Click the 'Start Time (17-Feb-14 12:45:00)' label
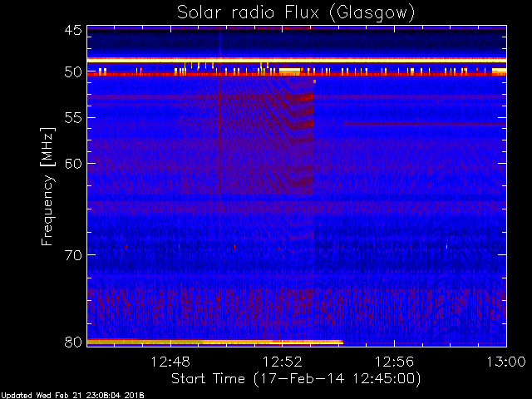The image size is (532, 399). pos(296,379)
